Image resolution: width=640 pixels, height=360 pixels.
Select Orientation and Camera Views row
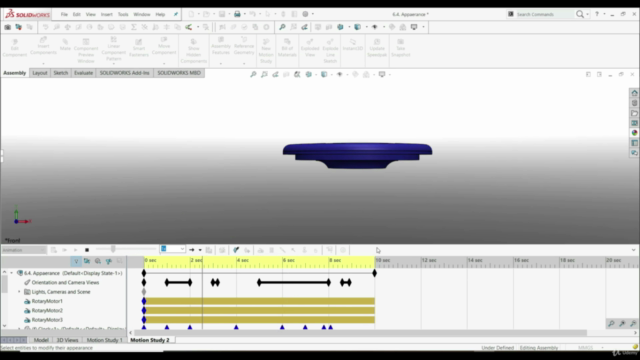65,282
